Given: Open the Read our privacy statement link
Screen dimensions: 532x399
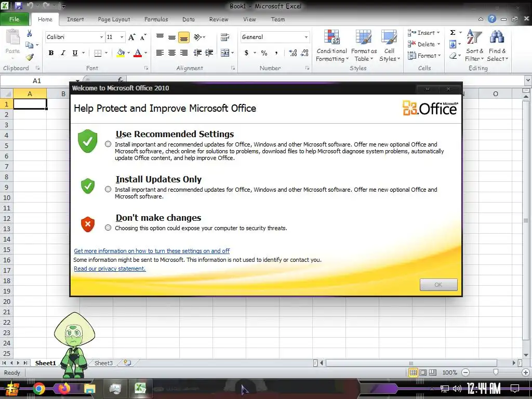Looking at the screenshot, I should pos(110,269).
